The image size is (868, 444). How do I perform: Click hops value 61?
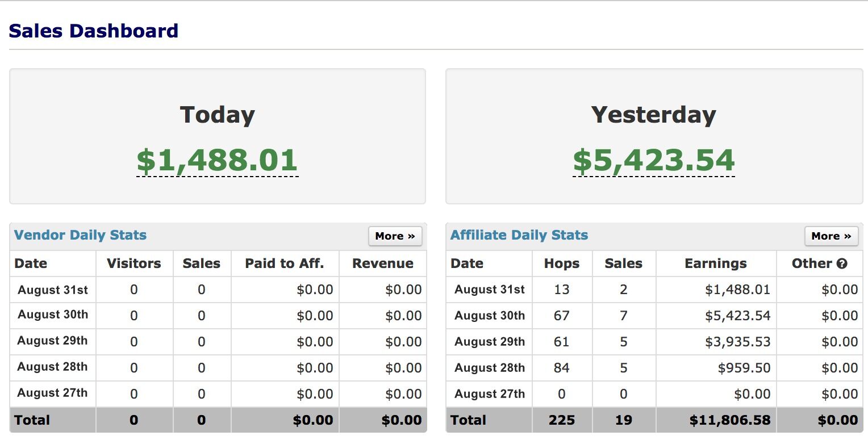[x=562, y=342]
